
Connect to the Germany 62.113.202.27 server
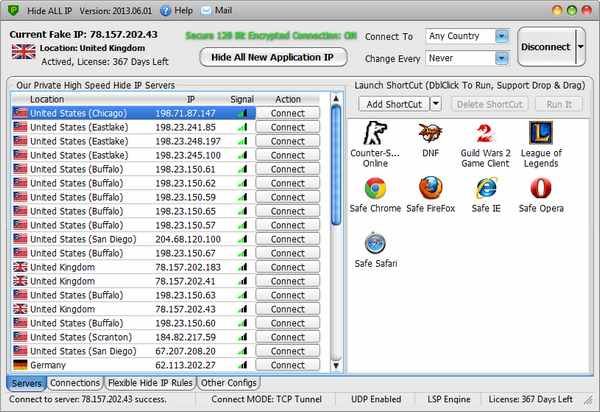[x=287, y=365]
